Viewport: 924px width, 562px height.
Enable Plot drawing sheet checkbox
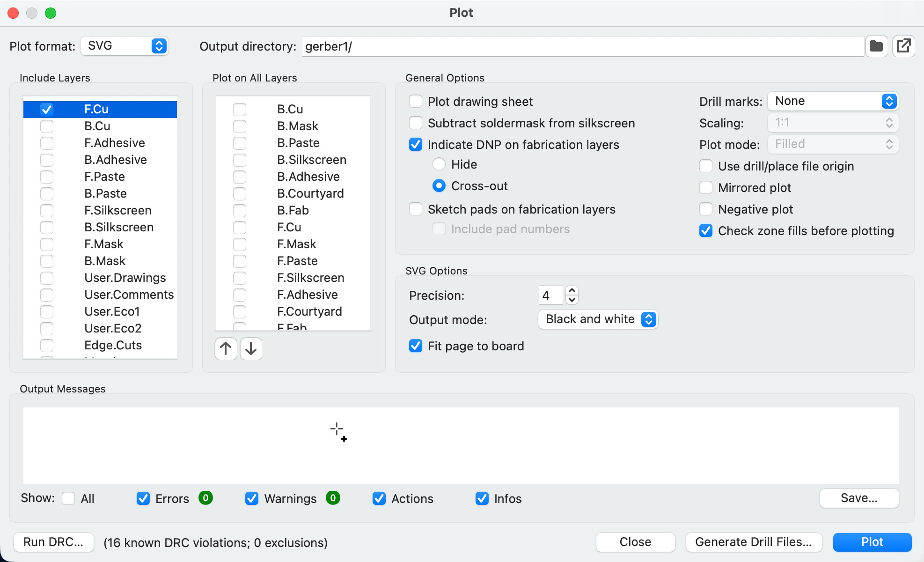point(416,102)
